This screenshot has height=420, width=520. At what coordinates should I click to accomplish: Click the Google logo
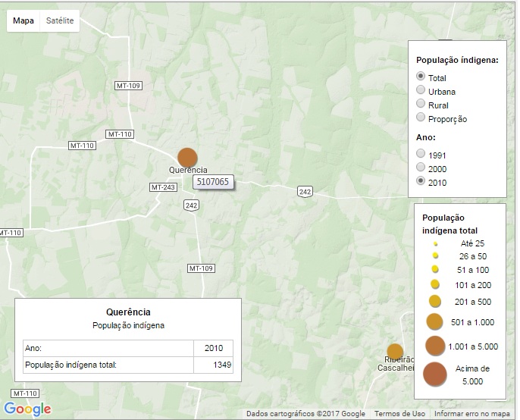27,409
